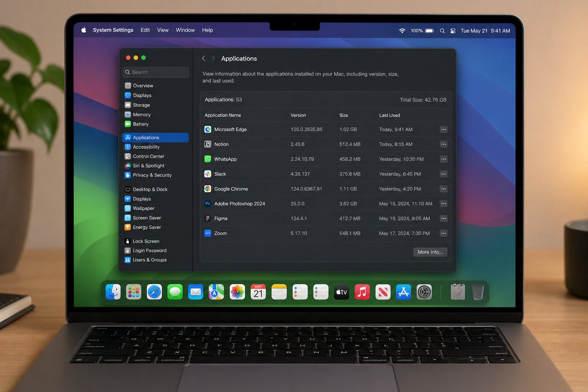Viewport: 588px width, 392px height.
Task: Click the Zoom app icon in the list
Action: [x=208, y=233]
